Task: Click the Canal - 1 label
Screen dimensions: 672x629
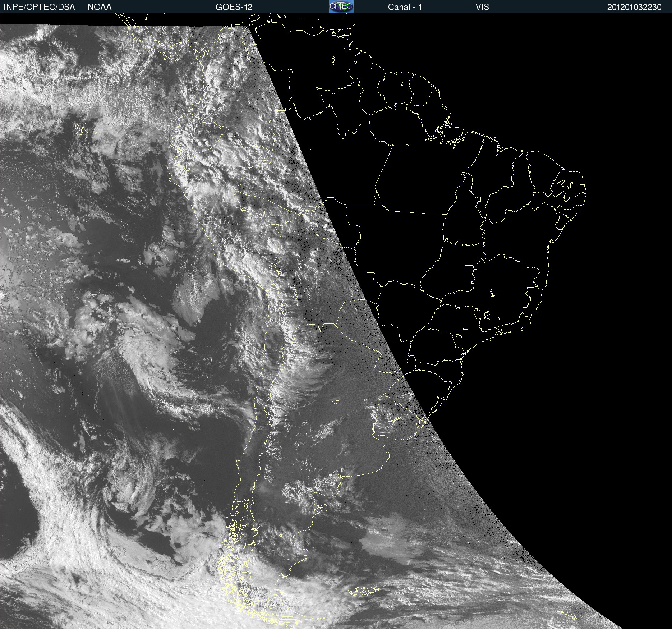Action: 405,7
